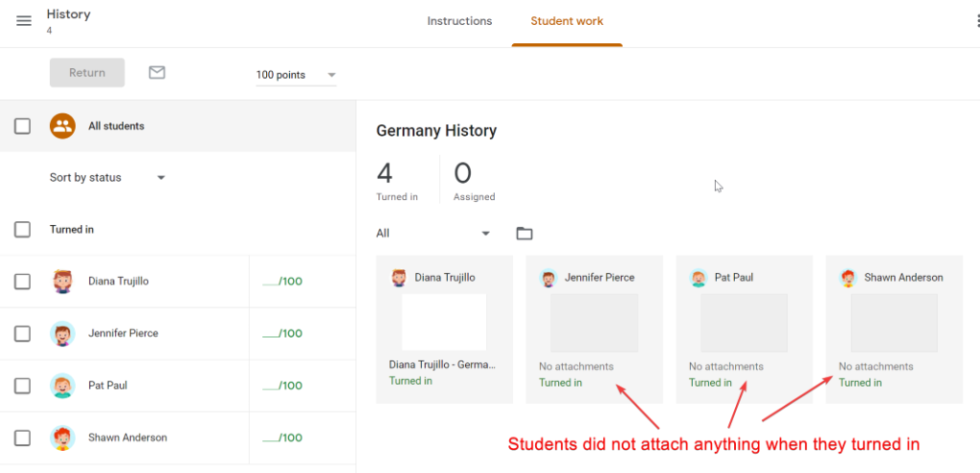Open the All filter dropdown

click(434, 234)
